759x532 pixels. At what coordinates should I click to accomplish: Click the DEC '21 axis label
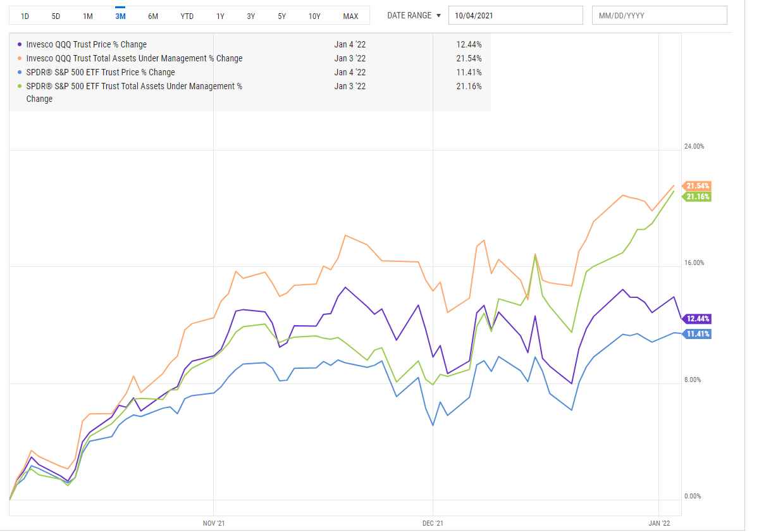[x=433, y=524]
